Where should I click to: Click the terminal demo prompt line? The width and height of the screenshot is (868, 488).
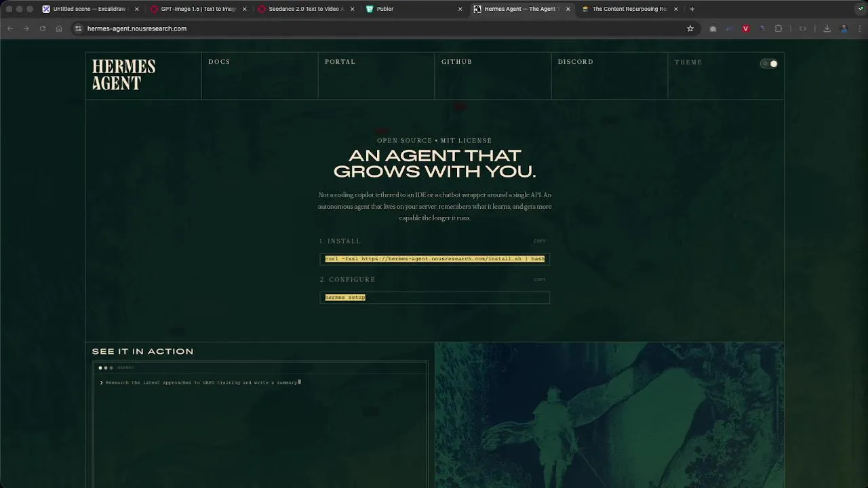click(200, 383)
